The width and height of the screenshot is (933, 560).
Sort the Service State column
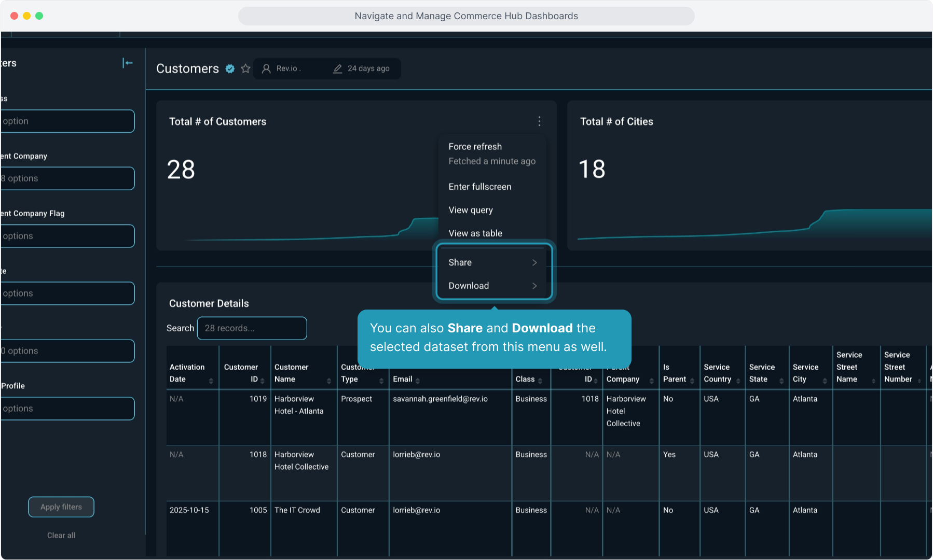pyautogui.click(x=781, y=381)
